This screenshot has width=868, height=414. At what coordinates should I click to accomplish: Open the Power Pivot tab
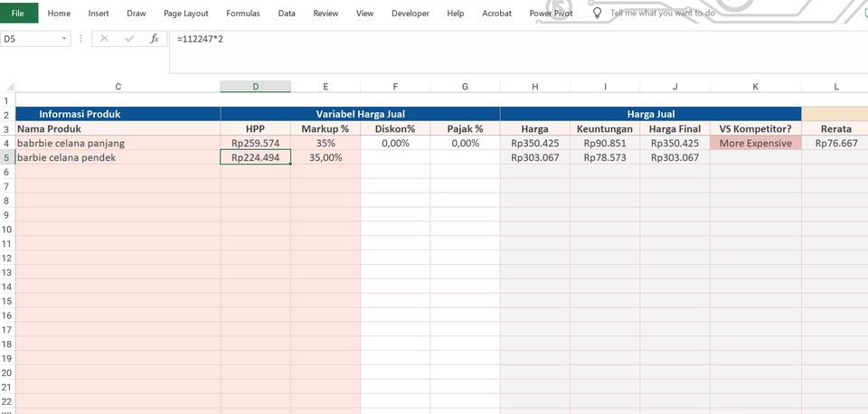(x=551, y=14)
